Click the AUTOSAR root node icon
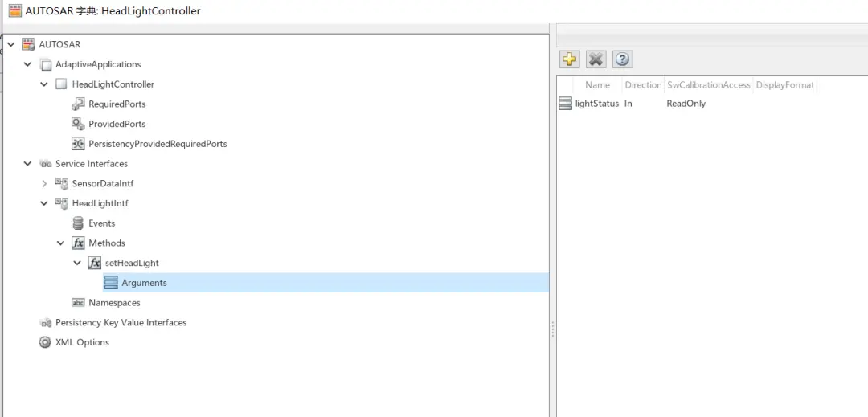The image size is (868, 417). click(x=28, y=44)
